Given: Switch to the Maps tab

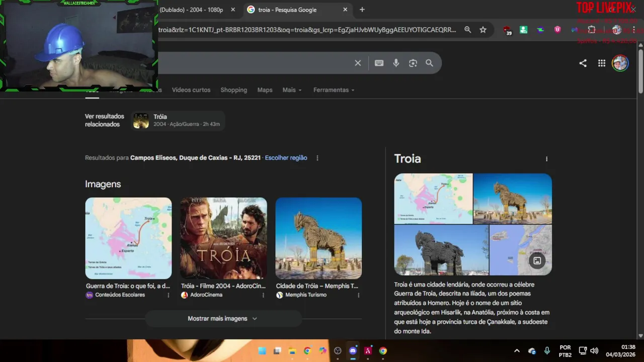Looking at the screenshot, I should pos(265,90).
